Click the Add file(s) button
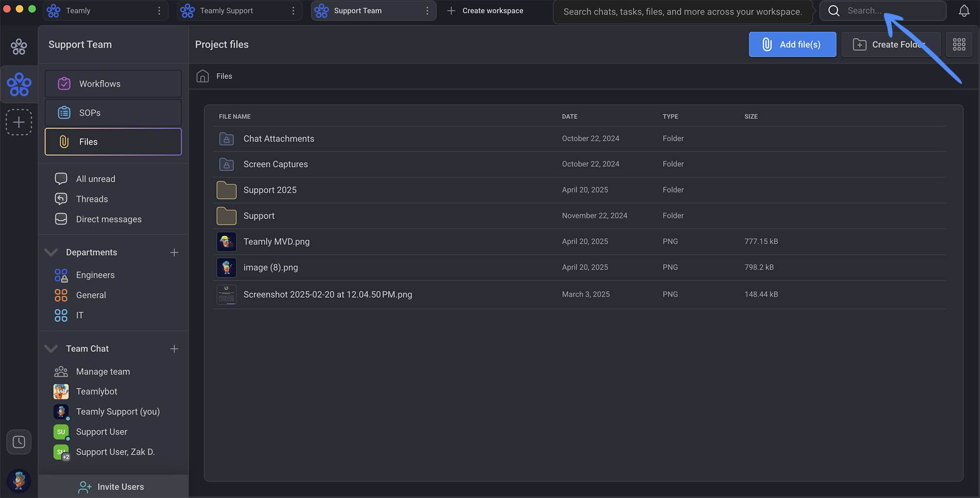Screen dimensions: 980x498 pyautogui.click(x=792, y=44)
